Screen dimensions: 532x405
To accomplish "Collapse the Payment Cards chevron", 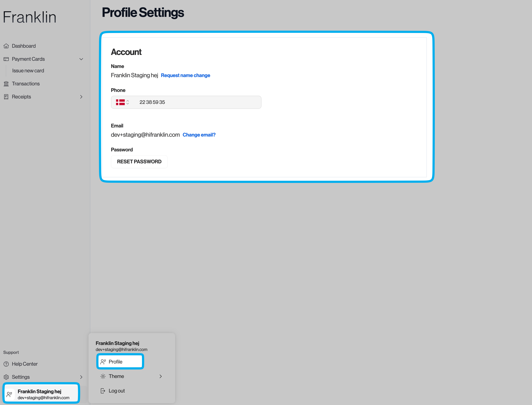I will coord(81,59).
